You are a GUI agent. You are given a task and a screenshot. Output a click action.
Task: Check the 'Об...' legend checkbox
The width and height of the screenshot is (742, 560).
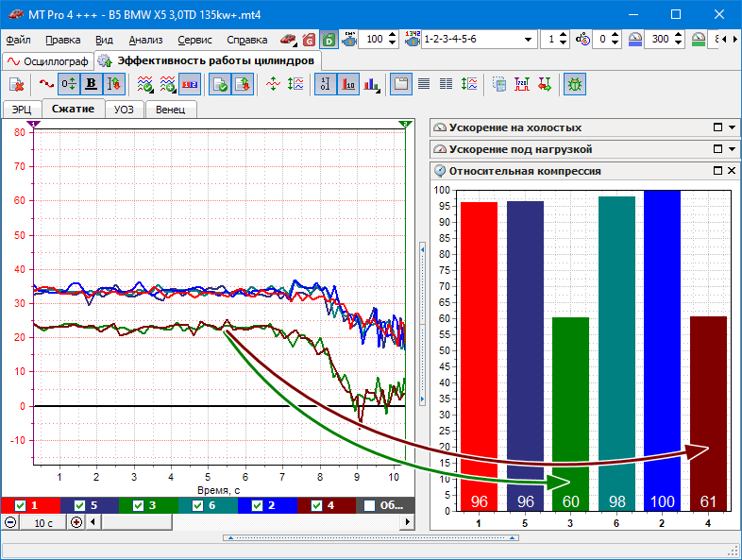(x=369, y=505)
